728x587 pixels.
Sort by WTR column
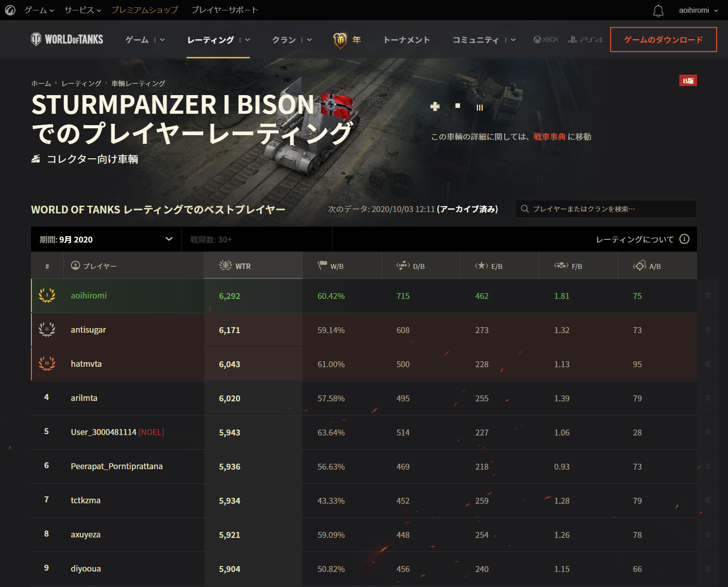tap(253, 266)
